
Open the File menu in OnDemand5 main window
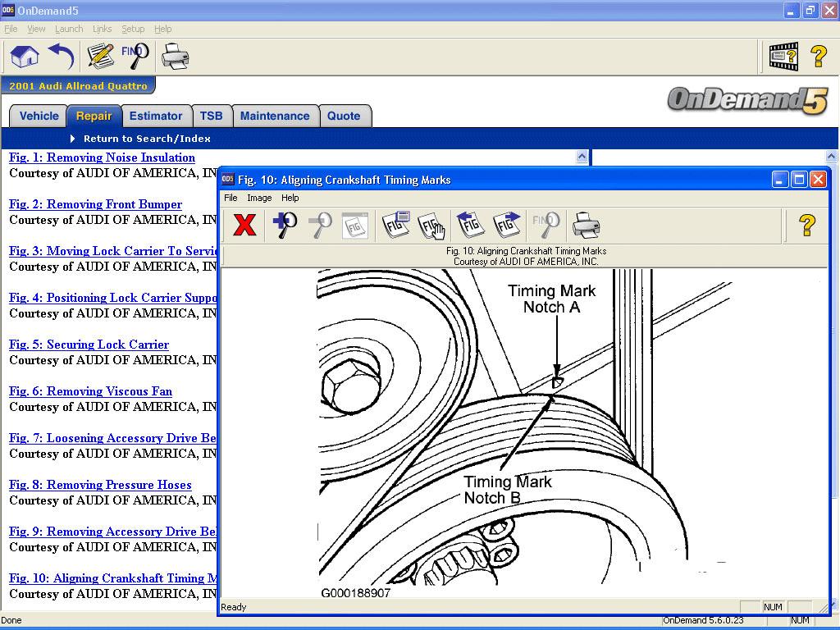(x=11, y=29)
